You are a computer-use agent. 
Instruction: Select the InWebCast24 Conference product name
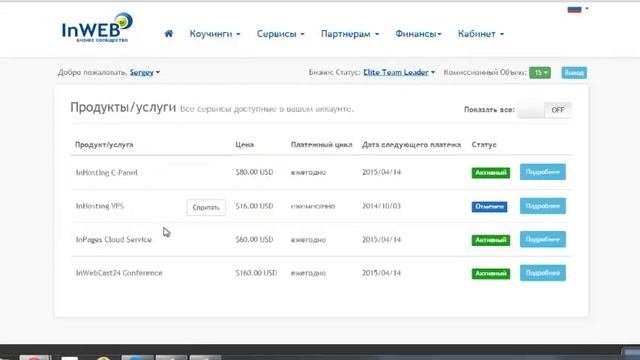(x=119, y=273)
